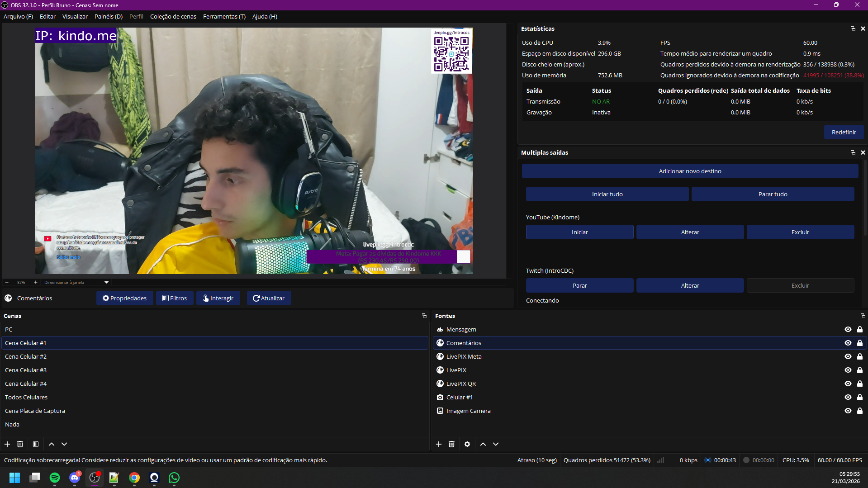Screen dimensions: 868x488
Task: Open Spotify from the taskbar
Action: click(x=55, y=478)
